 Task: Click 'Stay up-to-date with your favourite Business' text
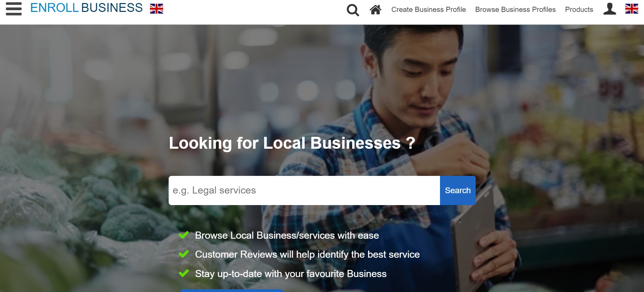(x=291, y=274)
